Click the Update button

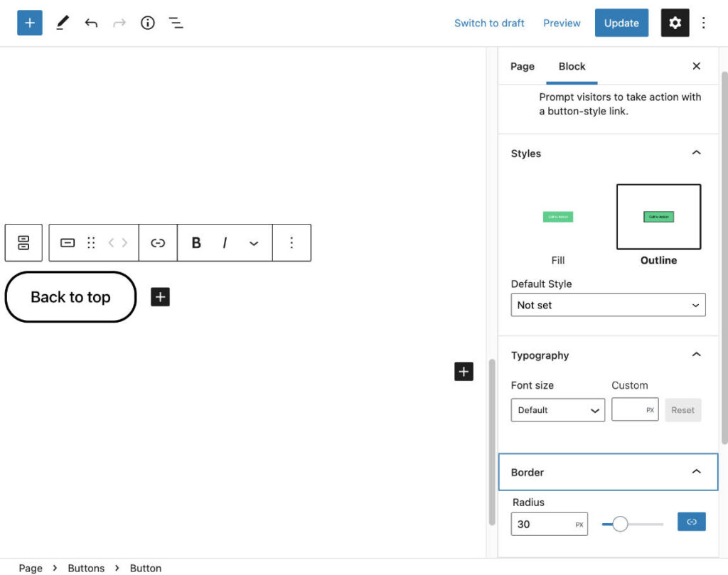click(621, 23)
